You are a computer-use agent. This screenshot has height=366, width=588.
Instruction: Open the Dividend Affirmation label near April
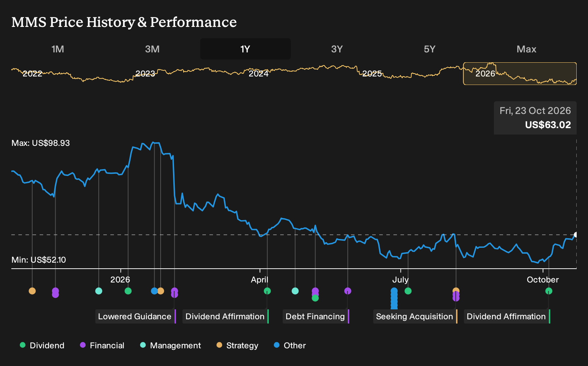click(226, 316)
